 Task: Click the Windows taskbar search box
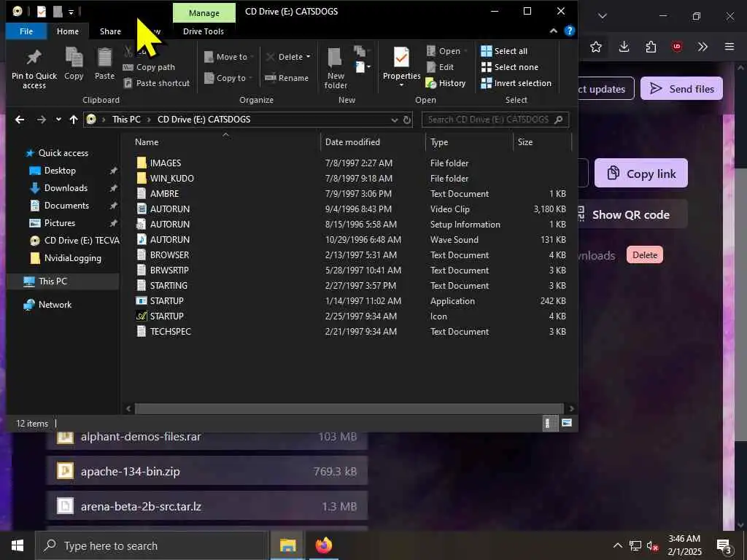152,545
